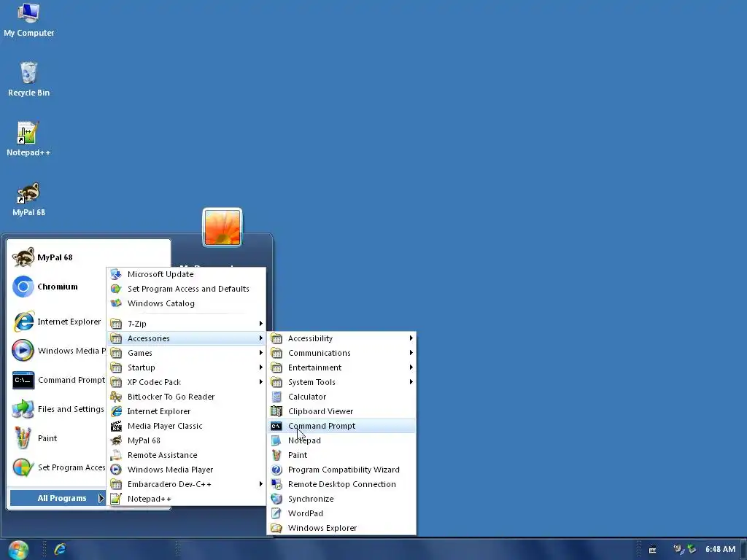This screenshot has width=747, height=560.
Task: Open Clipboard Viewer
Action: pyautogui.click(x=341, y=411)
